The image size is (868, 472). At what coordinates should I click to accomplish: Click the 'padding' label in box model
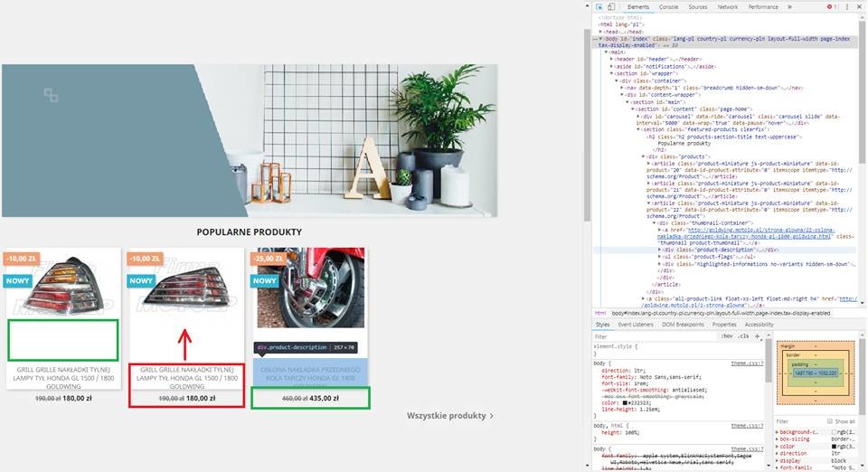point(800,364)
